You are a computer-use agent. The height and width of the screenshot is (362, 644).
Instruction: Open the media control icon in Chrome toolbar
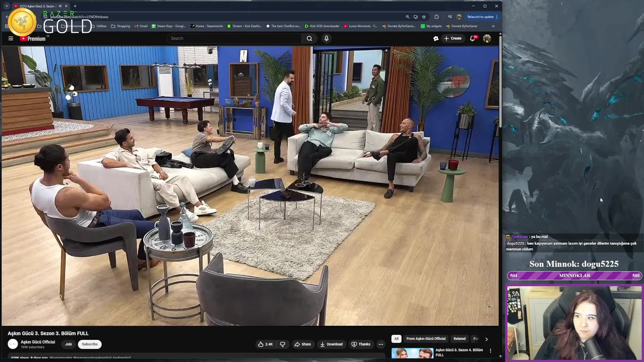[449, 17]
